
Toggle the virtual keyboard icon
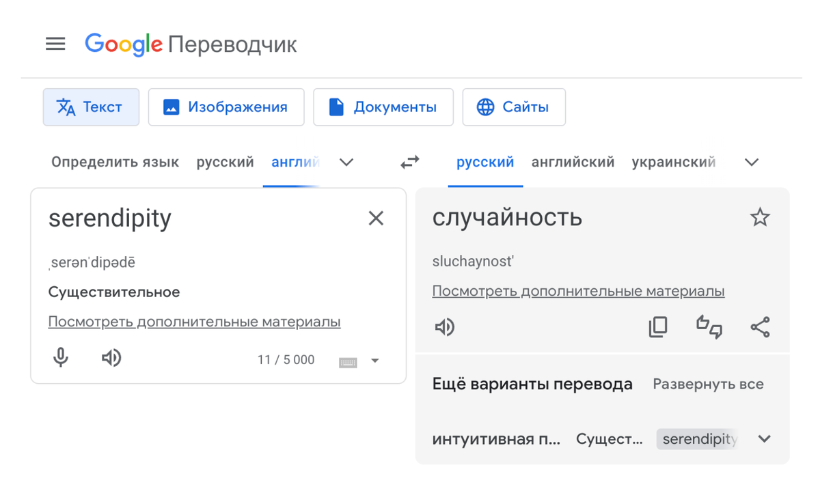point(348,361)
